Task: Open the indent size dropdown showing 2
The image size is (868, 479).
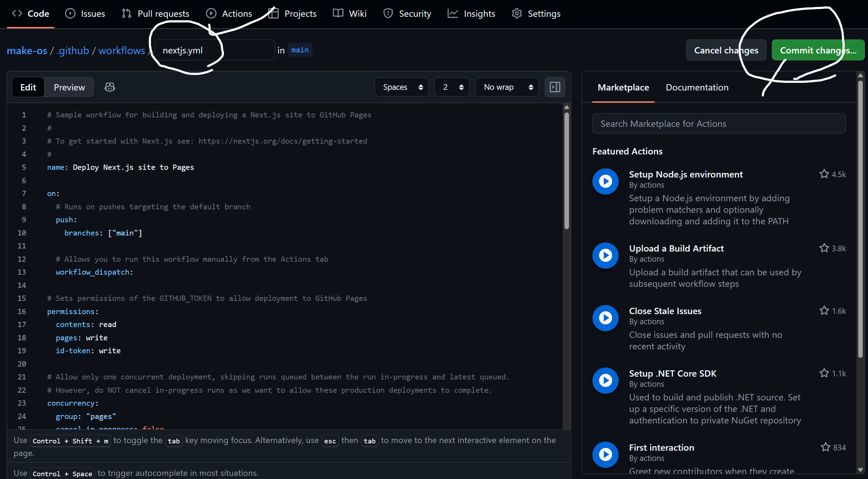Action: click(x=451, y=87)
